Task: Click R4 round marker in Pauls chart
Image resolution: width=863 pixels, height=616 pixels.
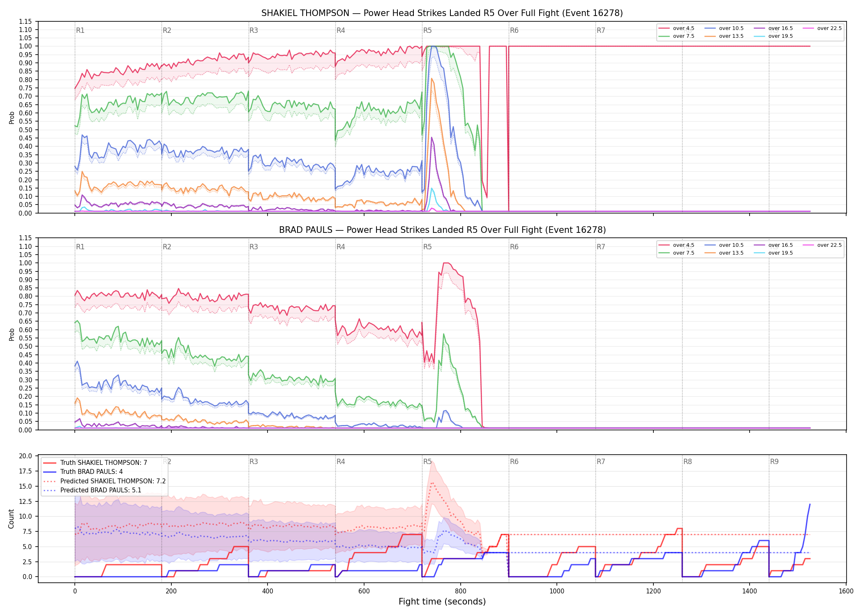Action: (341, 247)
